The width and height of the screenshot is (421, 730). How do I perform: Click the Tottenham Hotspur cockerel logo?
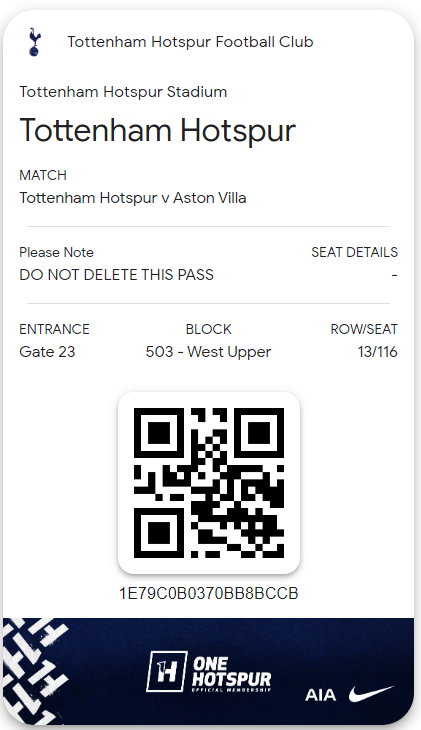(34, 42)
